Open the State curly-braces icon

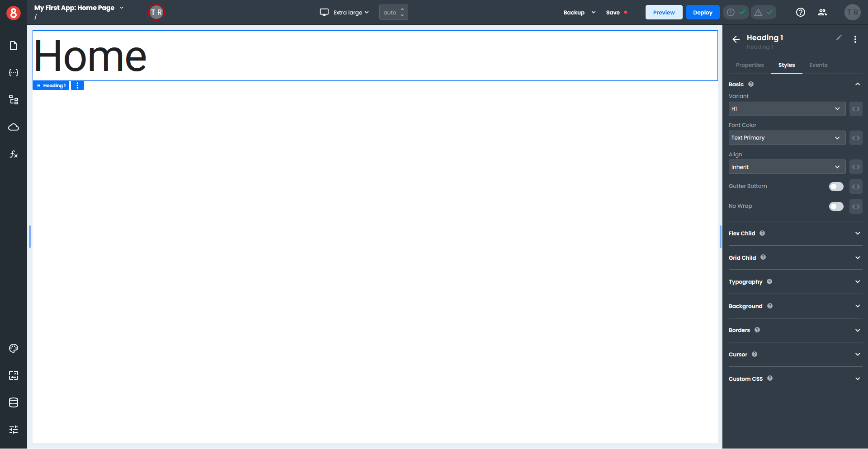point(14,73)
